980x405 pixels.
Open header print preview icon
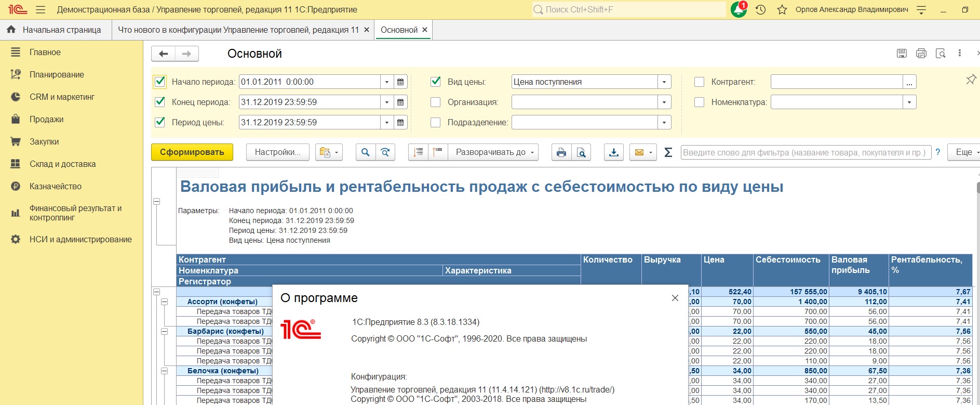coord(941,53)
